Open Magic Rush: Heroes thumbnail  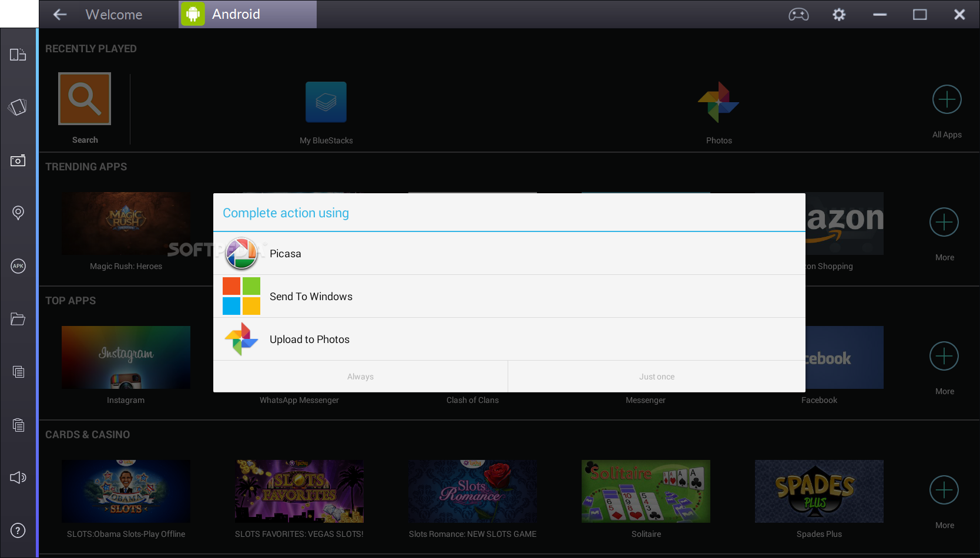[x=126, y=223]
